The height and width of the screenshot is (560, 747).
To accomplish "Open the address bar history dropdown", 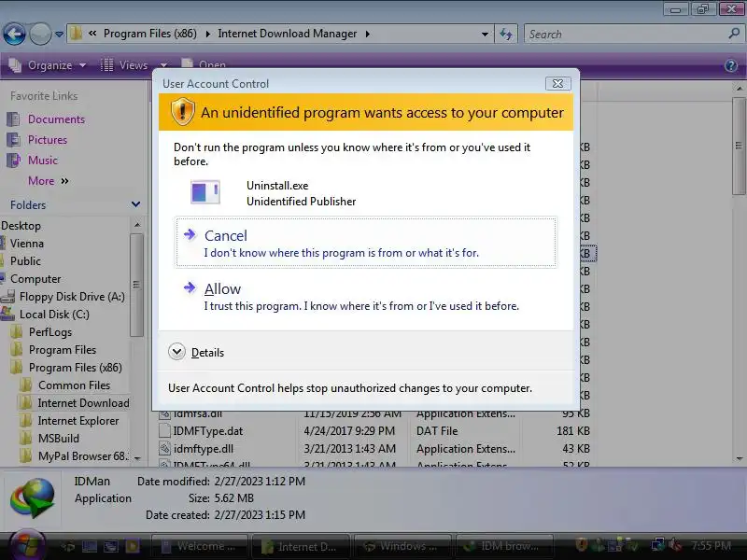I will pos(485,35).
